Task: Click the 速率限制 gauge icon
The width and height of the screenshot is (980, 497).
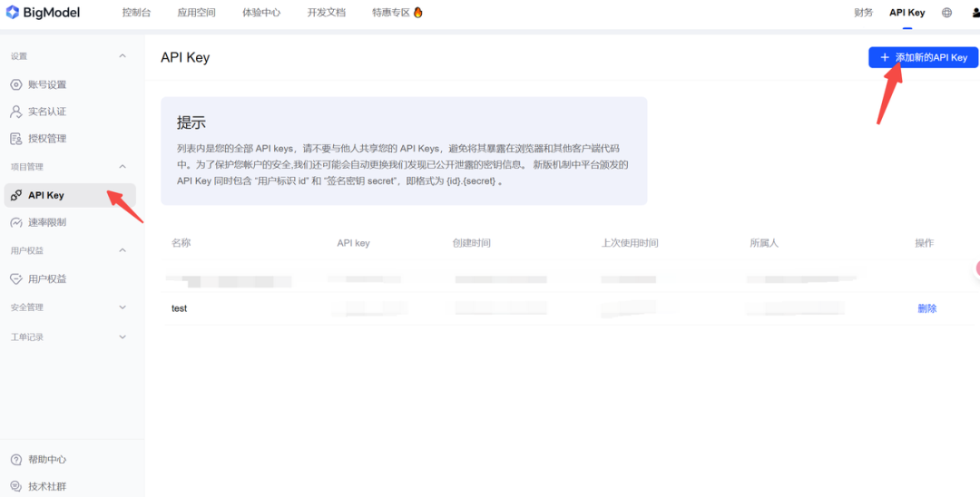Action: pos(16,222)
